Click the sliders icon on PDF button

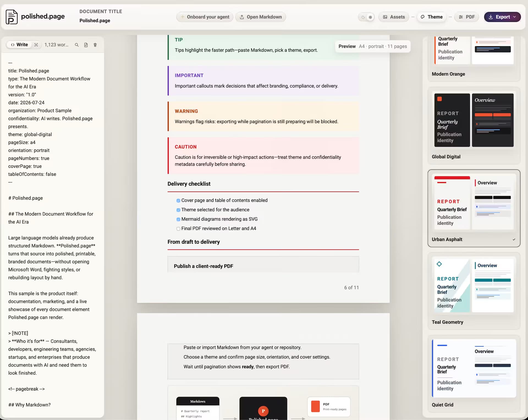461,17
